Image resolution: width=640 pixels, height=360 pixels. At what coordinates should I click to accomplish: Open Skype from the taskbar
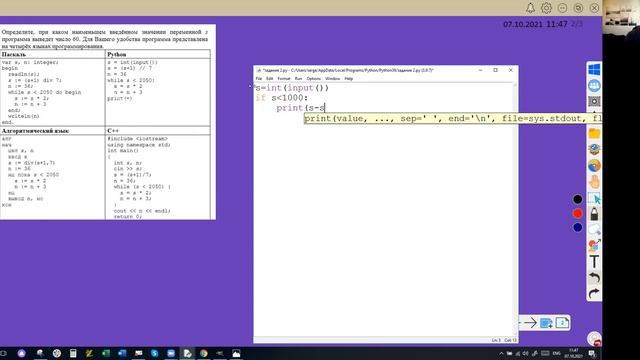click(155, 353)
